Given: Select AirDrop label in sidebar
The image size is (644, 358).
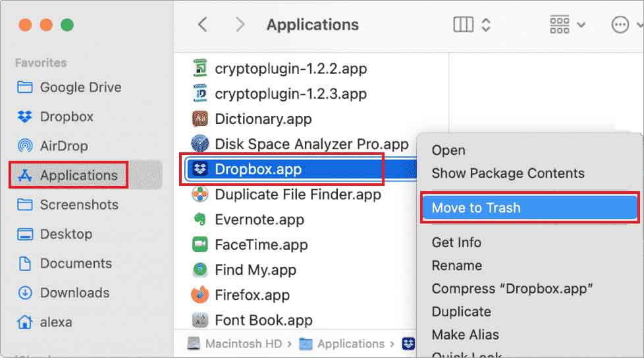Looking at the screenshot, I should 64,146.
